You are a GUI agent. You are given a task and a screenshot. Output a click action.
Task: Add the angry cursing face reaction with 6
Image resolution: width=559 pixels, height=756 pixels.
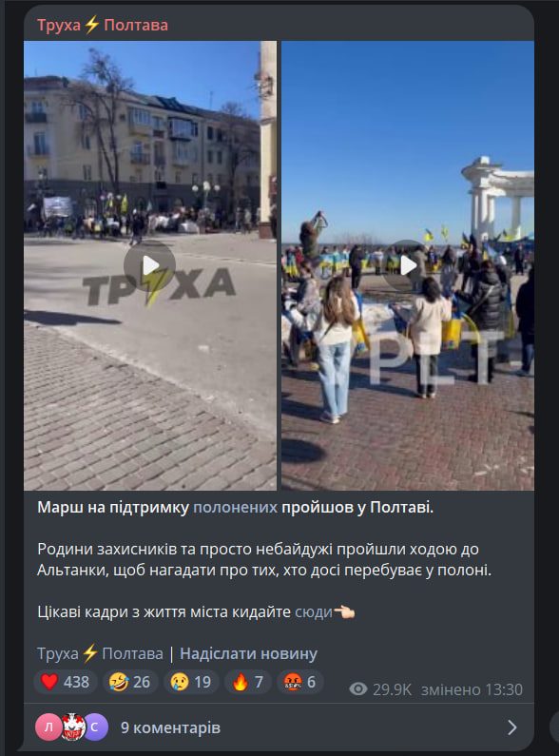(299, 682)
